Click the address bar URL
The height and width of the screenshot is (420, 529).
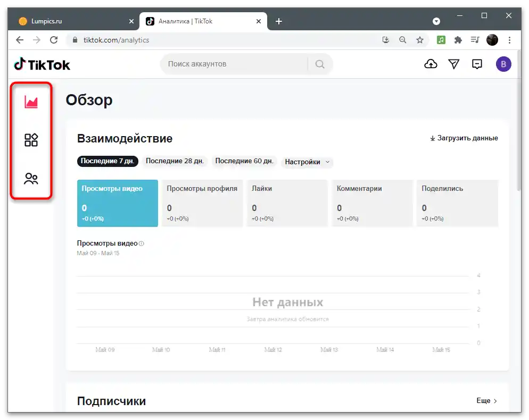click(116, 40)
